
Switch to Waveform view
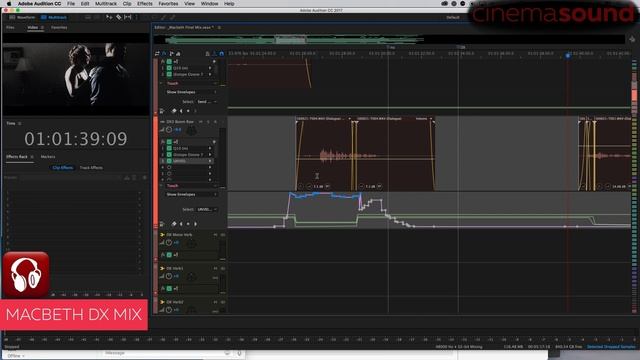[22, 18]
